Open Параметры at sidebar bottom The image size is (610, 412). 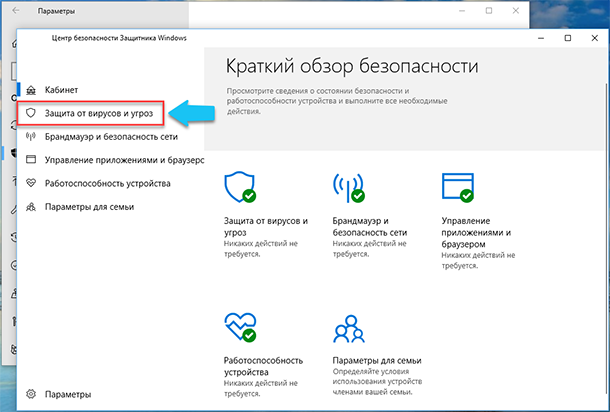point(68,394)
